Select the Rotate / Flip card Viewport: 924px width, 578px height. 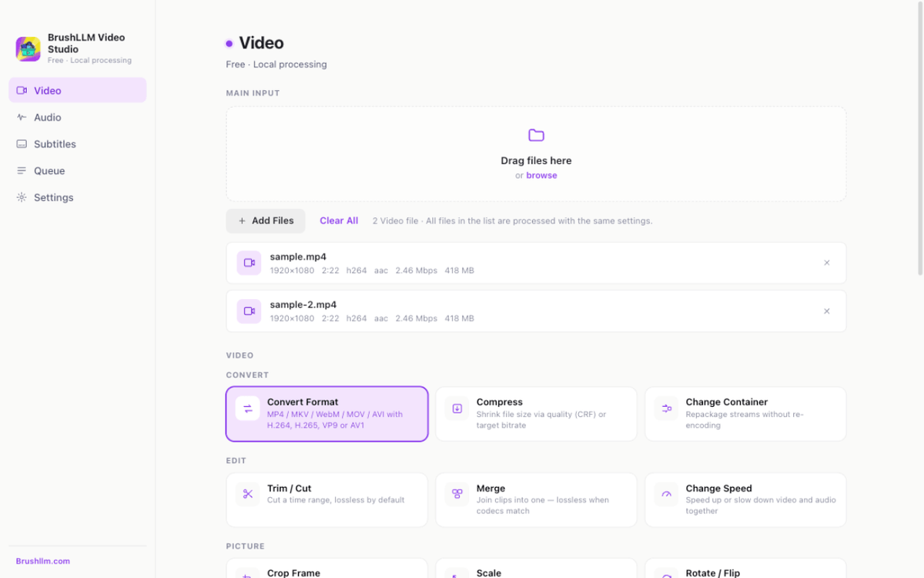(x=745, y=569)
